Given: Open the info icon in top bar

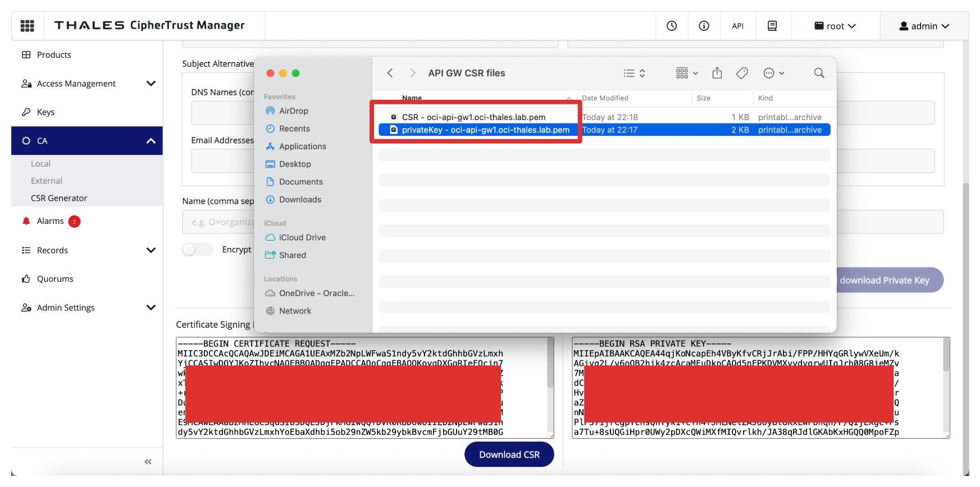Looking at the screenshot, I should pos(704,26).
